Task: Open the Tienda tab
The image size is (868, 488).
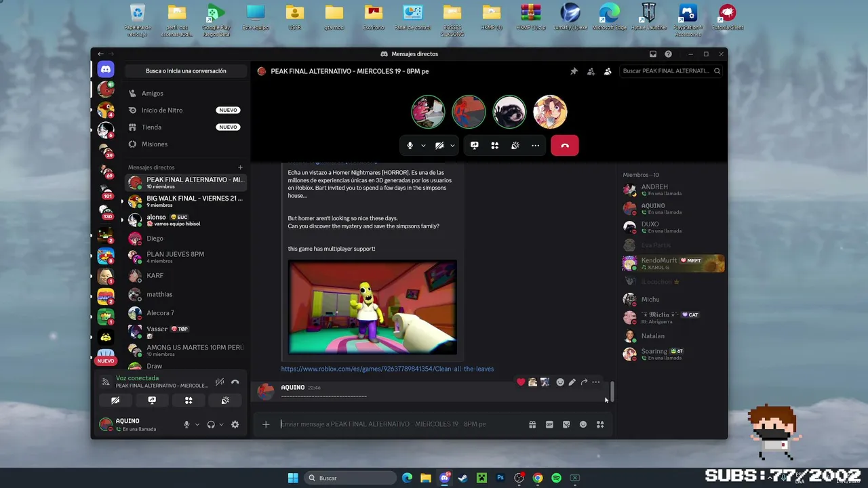Action: 185,127
